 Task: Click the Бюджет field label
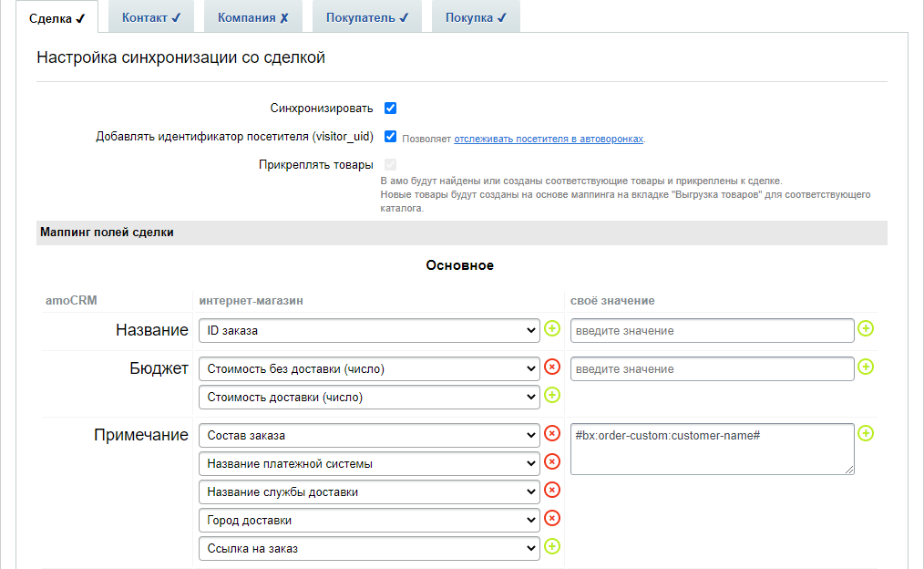(159, 368)
